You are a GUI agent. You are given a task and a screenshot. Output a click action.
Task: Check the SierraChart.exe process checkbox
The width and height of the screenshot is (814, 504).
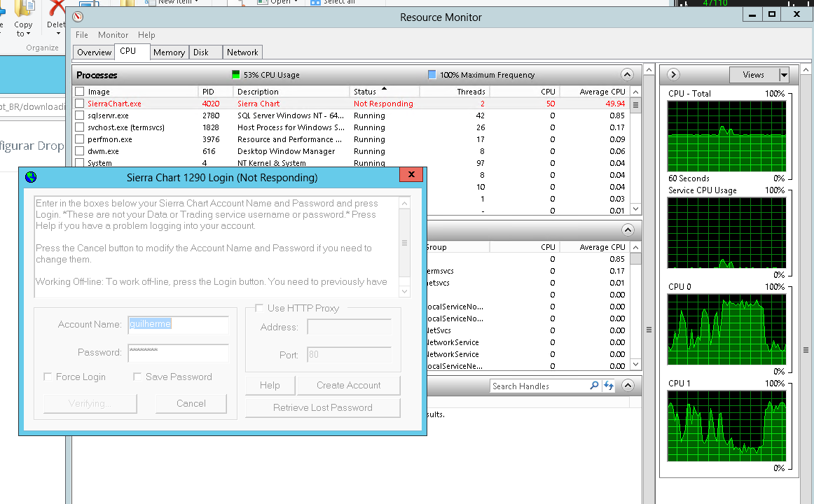(79, 103)
